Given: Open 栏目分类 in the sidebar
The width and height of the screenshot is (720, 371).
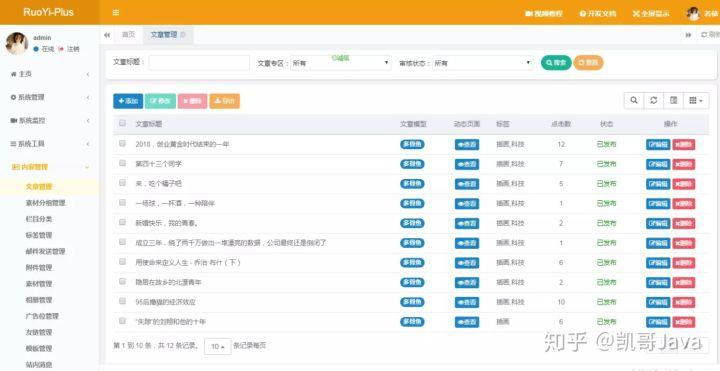Looking at the screenshot, I should [x=39, y=219].
